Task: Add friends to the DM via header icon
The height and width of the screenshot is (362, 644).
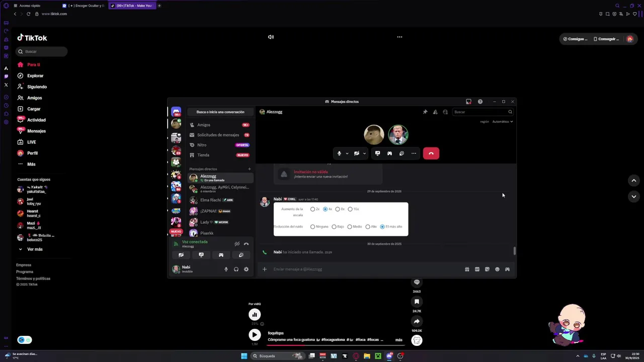Action: pyautogui.click(x=435, y=112)
